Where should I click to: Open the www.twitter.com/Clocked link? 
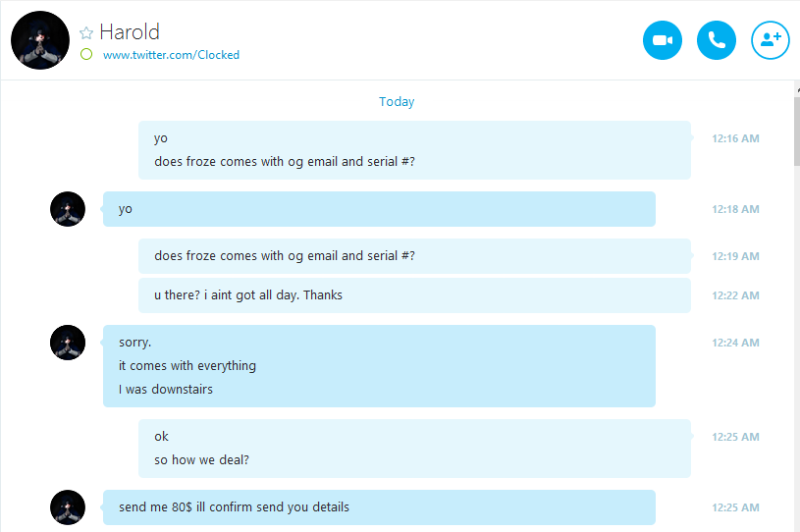pyautogui.click(x=171, y=55)
